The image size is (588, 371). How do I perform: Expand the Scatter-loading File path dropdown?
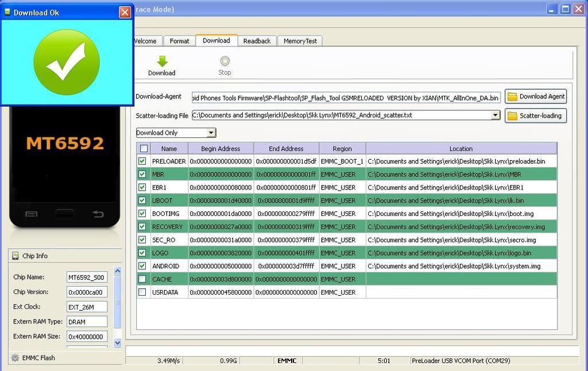point(496,115)
